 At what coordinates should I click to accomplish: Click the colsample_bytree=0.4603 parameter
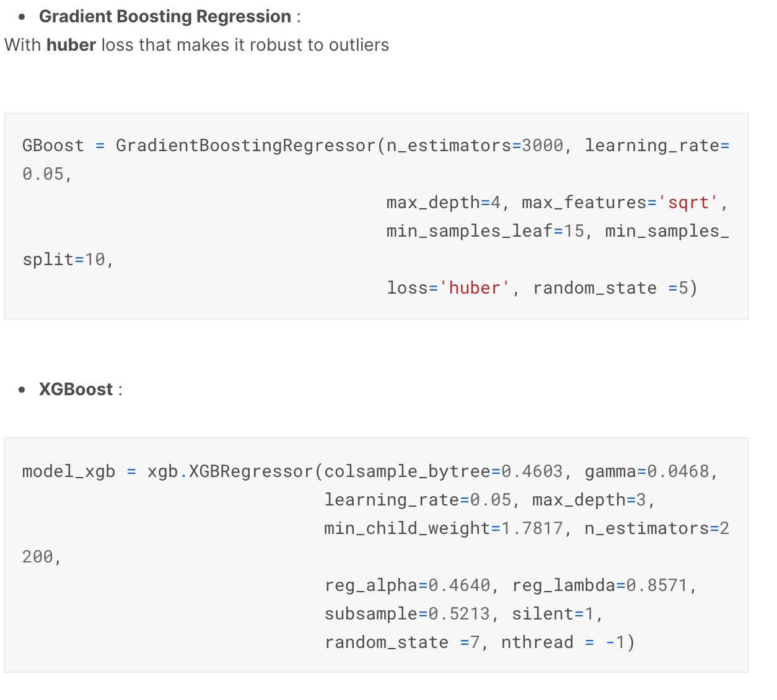pos(443,471)
